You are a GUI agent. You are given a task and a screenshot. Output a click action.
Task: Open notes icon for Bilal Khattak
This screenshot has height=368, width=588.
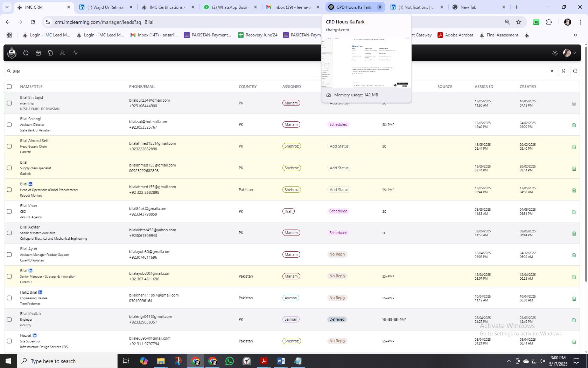click(x=574, y=320)
